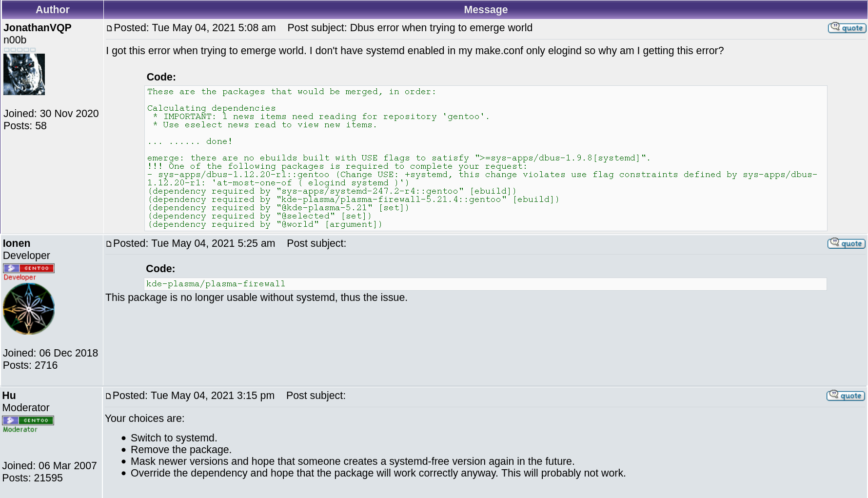
Task: Click quote button on JonathanVQP's post
Action: pos(847,28)
